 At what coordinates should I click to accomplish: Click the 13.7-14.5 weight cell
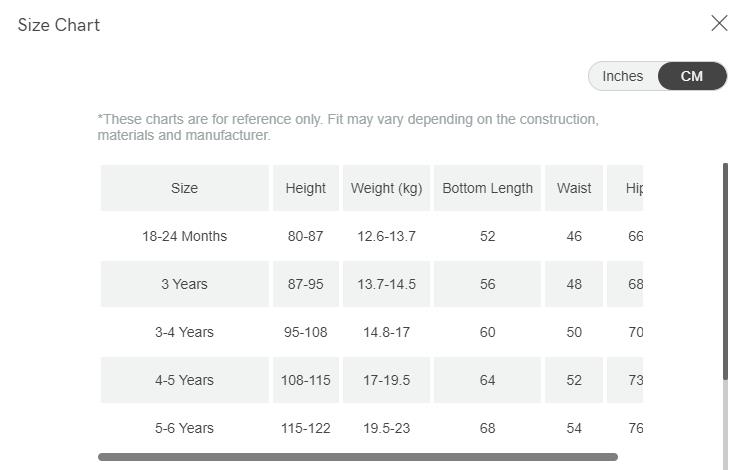(x=386, y=284)
